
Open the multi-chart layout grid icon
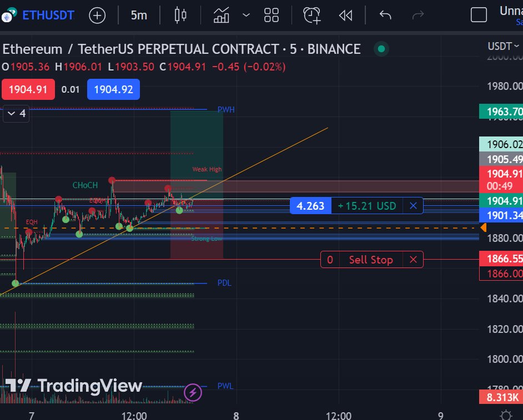(x=271, y=15)
